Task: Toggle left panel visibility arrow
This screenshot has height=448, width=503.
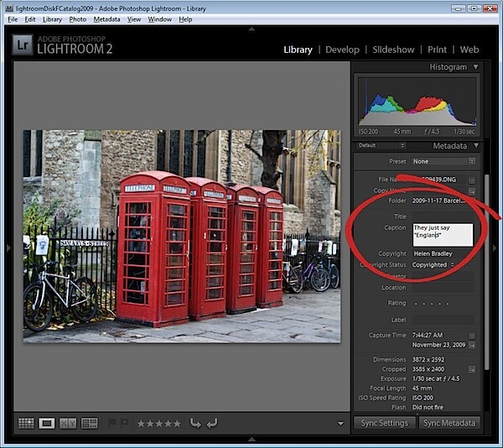Action: [x=8, y=247]
